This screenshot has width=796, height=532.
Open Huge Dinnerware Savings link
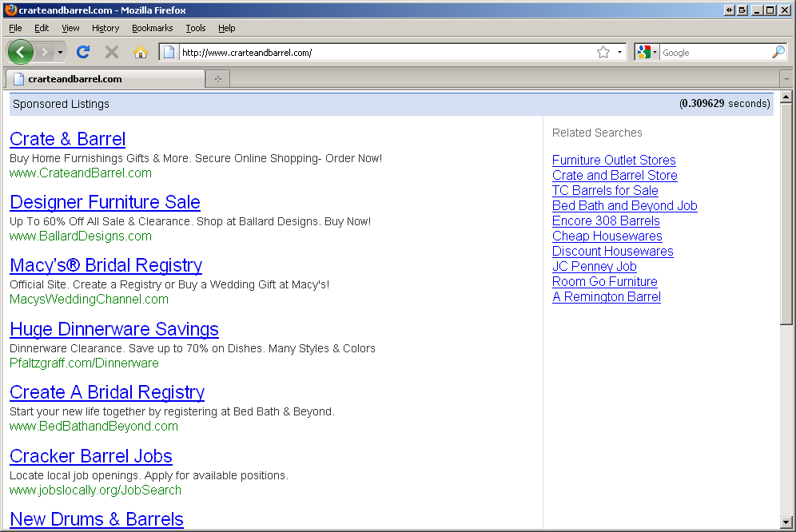tap(114, 329)
